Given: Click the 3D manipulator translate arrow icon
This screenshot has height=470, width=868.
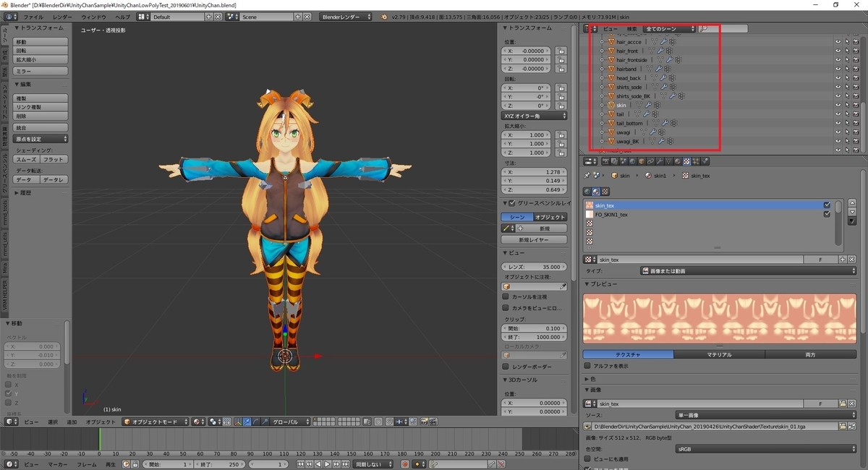Looking at the screenshot, I should (x=247, y=422).
